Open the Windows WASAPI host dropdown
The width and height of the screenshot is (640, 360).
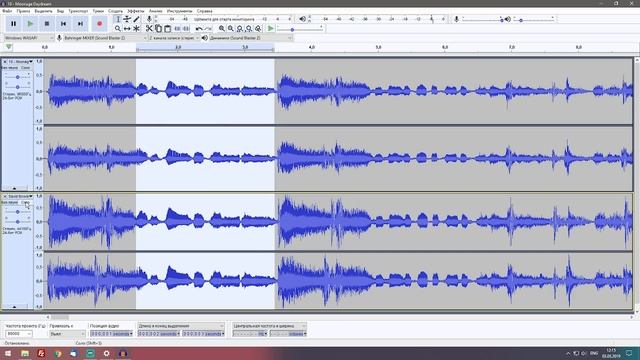point(29,38)
